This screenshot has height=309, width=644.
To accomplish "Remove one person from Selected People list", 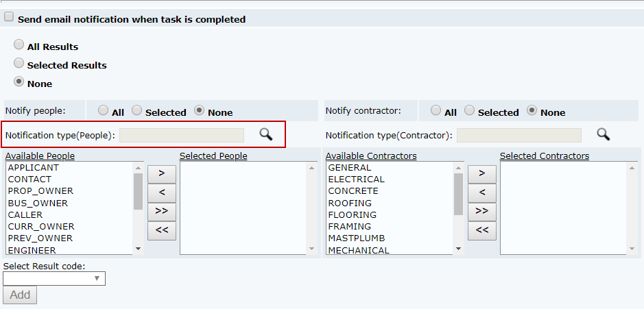I will tap(162, 192).
